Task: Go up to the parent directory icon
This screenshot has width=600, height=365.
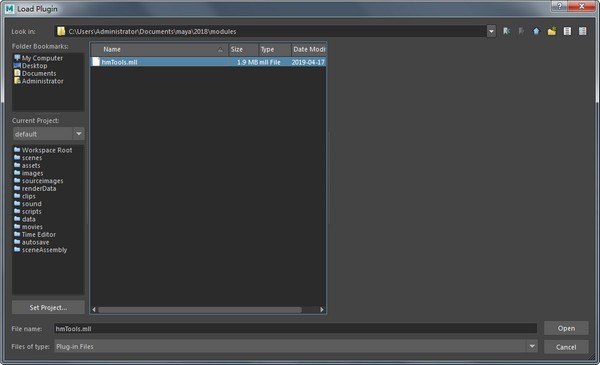Action: (x=536, y=31)
